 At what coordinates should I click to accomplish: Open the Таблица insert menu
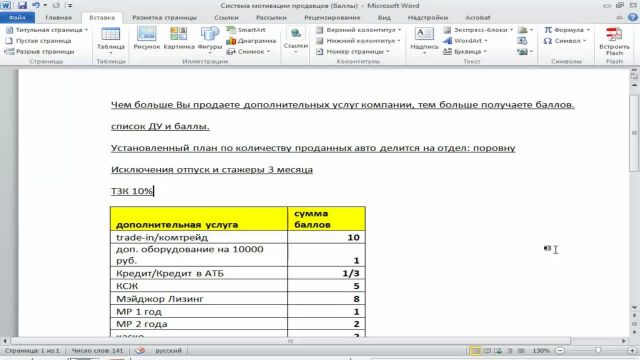click(x=111, y=41)
